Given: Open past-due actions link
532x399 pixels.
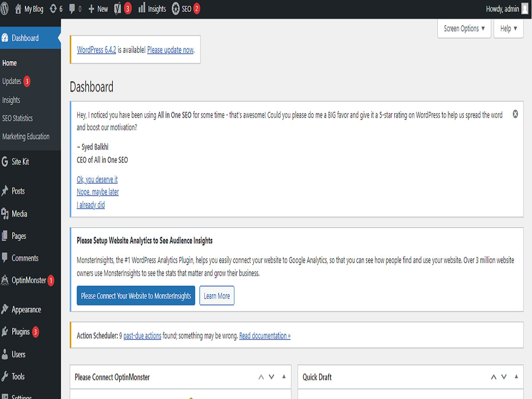Looking at the screenshot, I should tap(142, 336).
